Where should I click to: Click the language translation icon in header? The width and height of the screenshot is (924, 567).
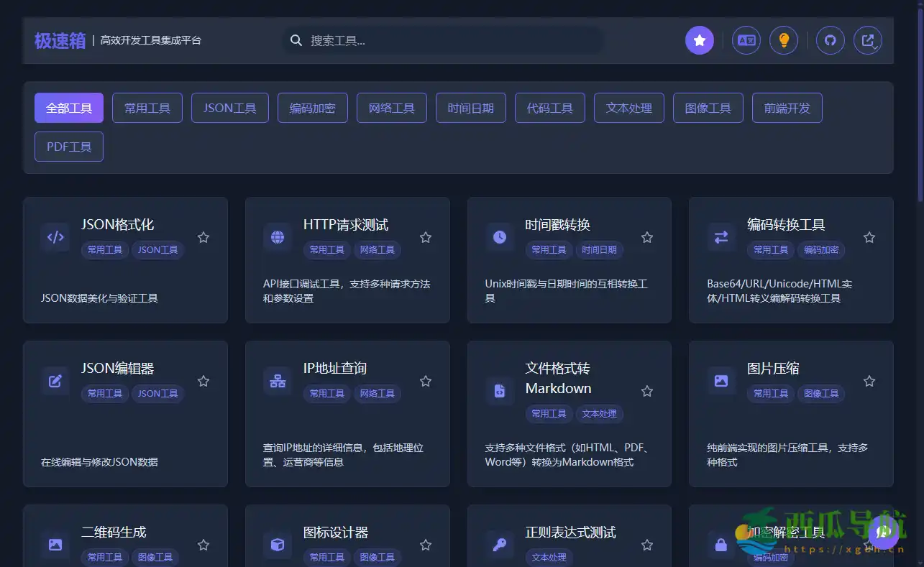click(746, 40)
